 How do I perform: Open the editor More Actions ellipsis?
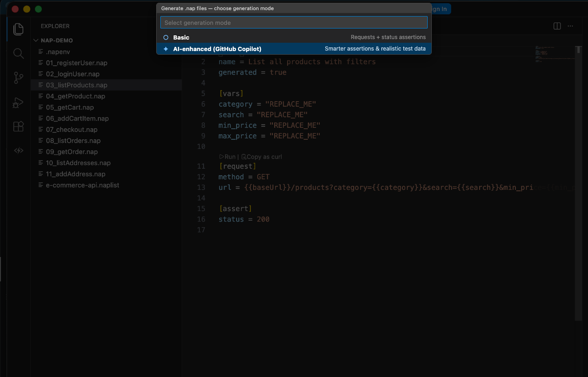pyautogui.click(x=571, y=26)
